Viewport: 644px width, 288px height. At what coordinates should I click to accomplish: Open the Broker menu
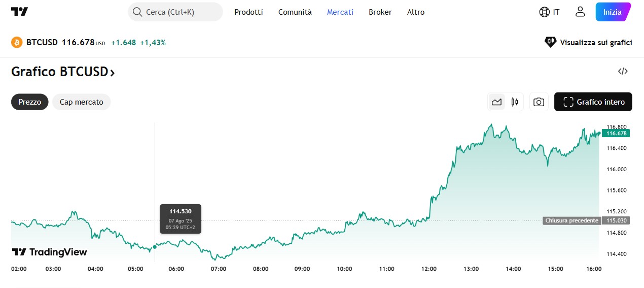[380, 12]
